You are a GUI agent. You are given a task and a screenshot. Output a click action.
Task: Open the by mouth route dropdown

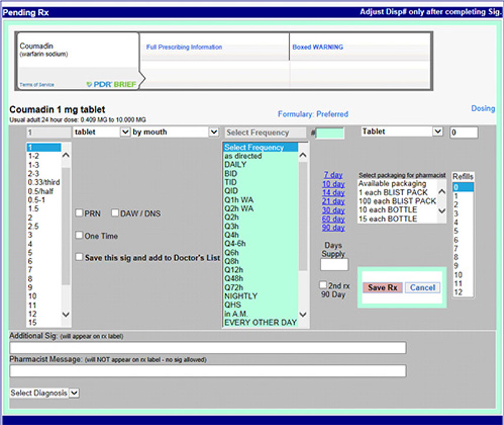point(214,132)
